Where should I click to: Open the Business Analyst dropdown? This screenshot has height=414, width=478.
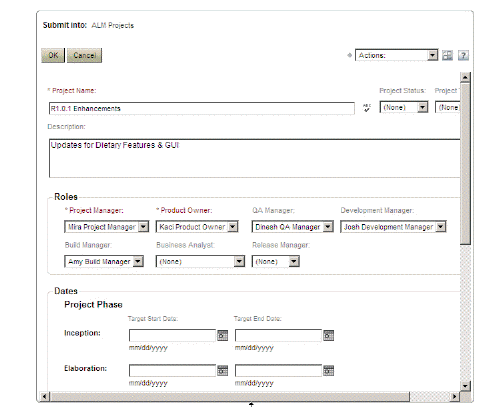click(200, 262)
